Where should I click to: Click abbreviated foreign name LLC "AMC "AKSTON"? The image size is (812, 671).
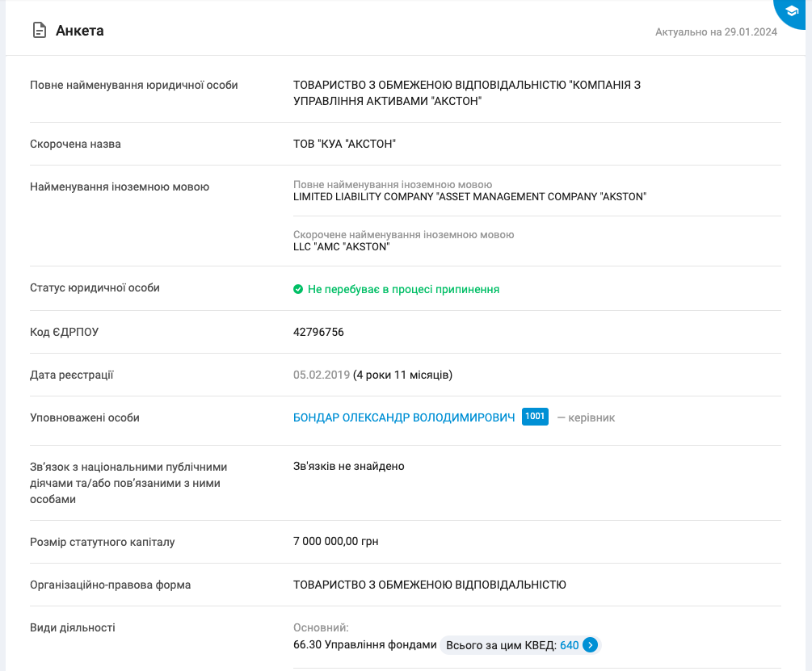click(x=341, y=246)
